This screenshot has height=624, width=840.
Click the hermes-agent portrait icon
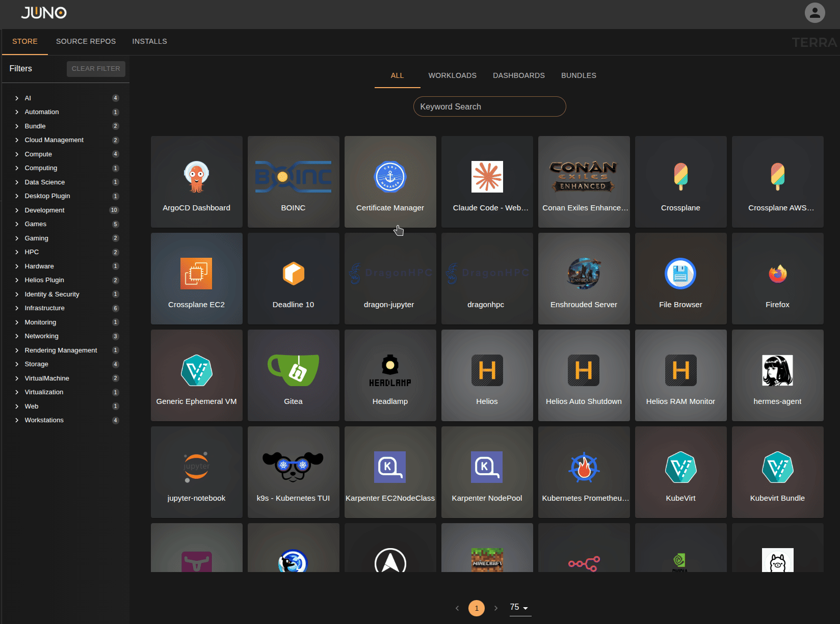(x=777, y=370)
